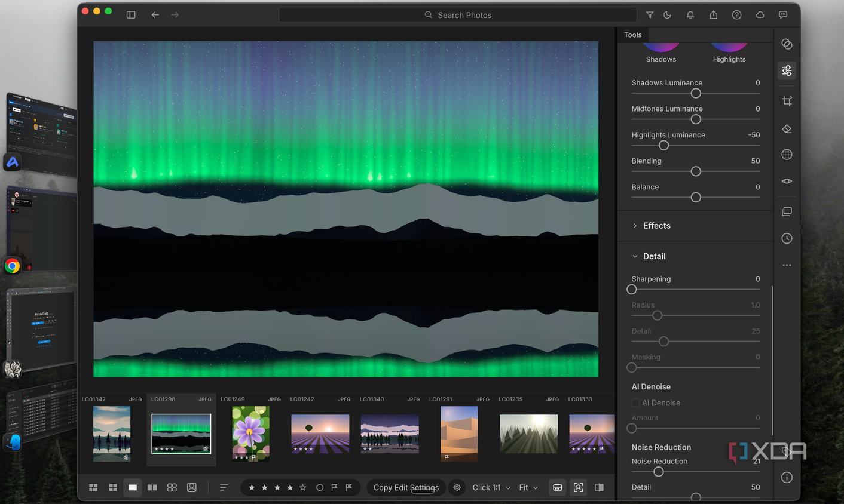Select the forest sunrays thumbnail LC01235
Screen dimensions: 844x504
tap(528, 434)
